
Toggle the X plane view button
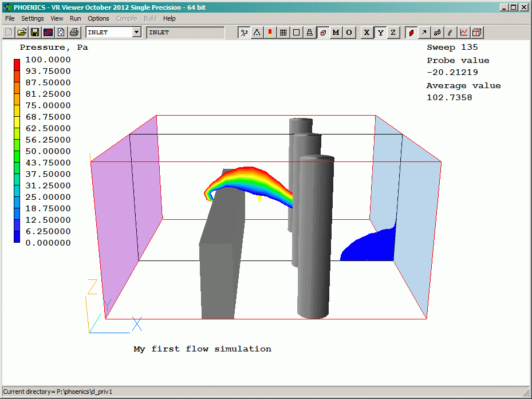pyautogui.click(x=367, y=33)
